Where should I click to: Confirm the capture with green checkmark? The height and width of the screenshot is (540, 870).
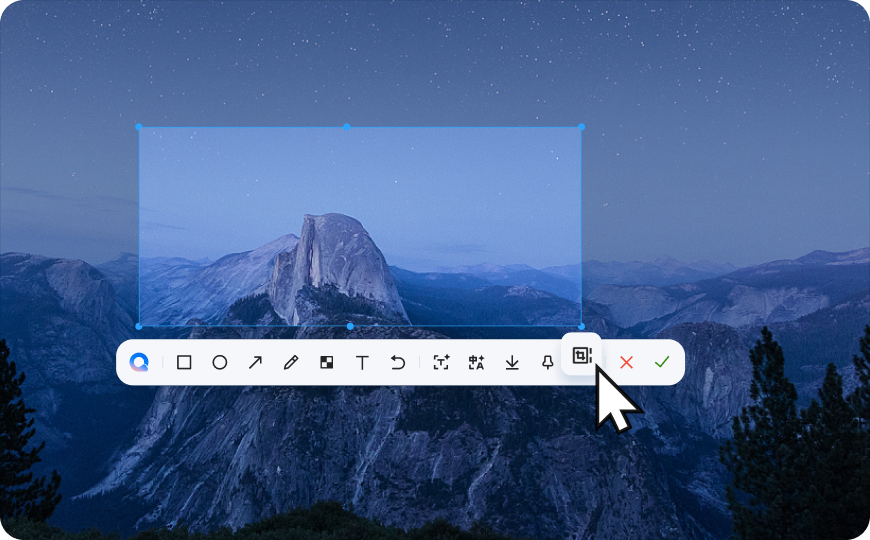pos(662,362)
